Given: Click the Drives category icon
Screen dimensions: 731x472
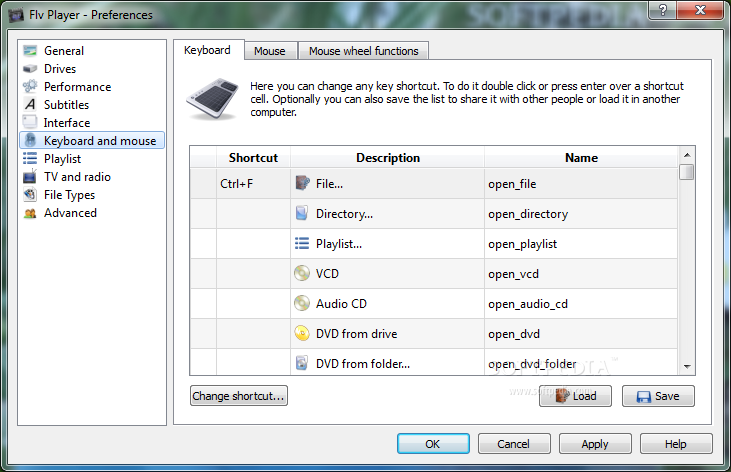Looking at the screenshot, I should [30, 69].
